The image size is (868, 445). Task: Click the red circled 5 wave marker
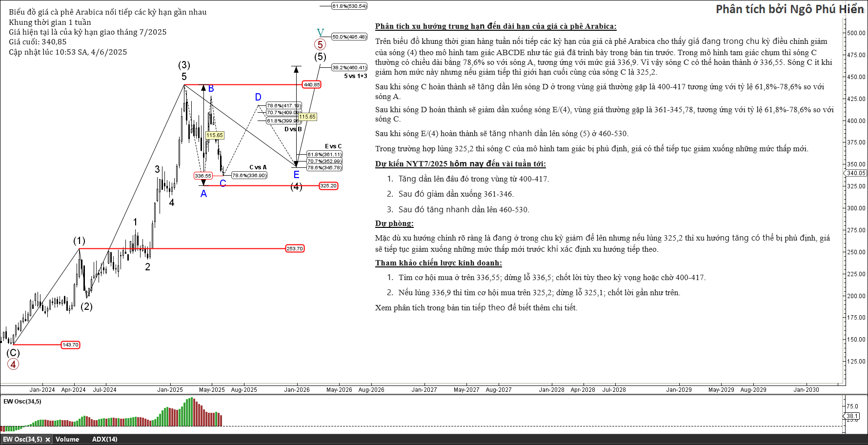click(x=320, y=45)
